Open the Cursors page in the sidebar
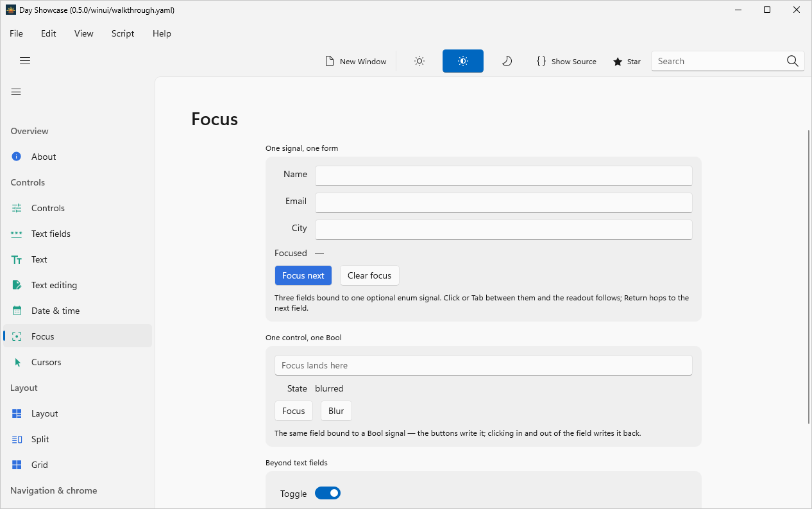The height and width of the screenshot is (509, 812). (x=78, y=362)
